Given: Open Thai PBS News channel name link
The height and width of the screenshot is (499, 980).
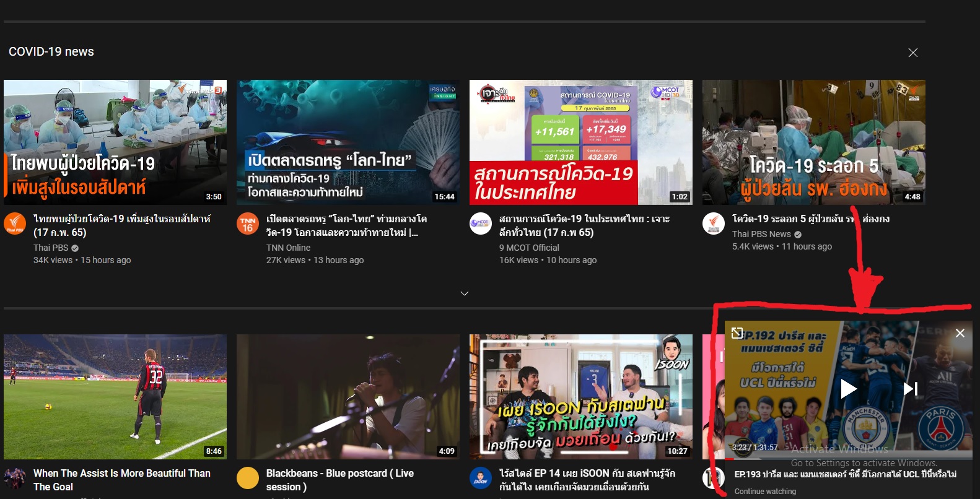Looking at the screenshot, I should [761, 234].
